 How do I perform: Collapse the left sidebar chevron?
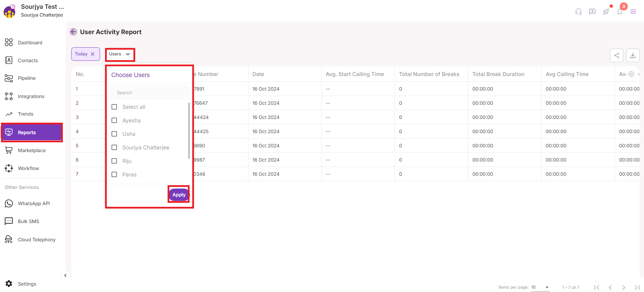pos(65,275)
